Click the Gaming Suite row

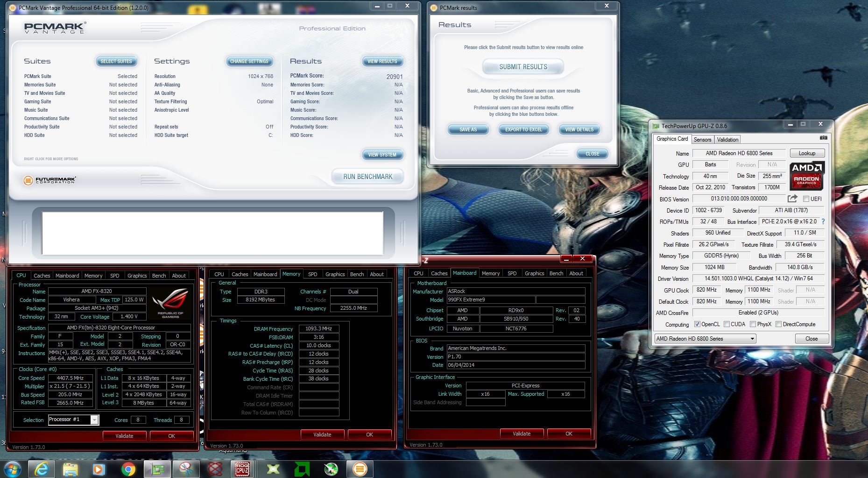(81, 101)
